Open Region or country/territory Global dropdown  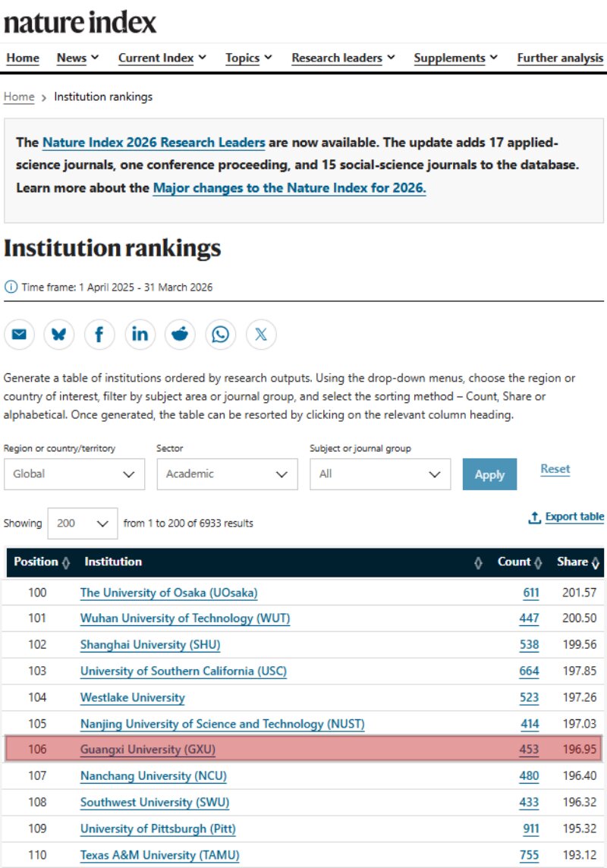[x=74, y=474]
